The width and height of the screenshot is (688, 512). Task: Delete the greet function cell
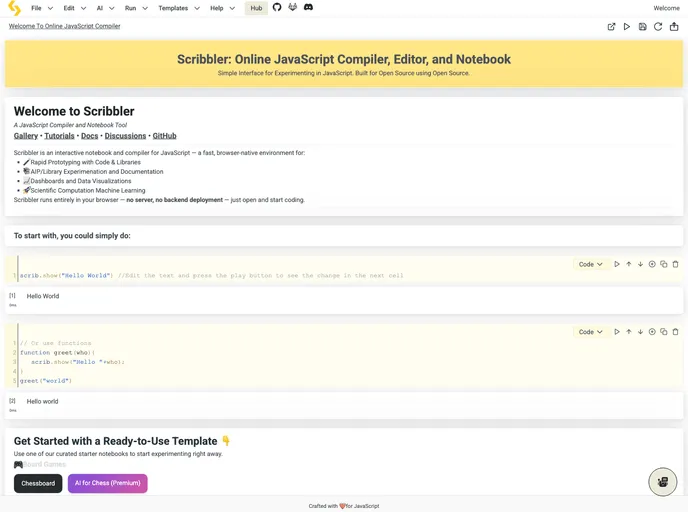(x=676, y=332)
